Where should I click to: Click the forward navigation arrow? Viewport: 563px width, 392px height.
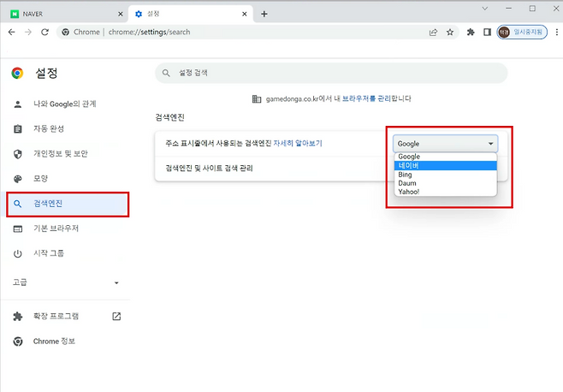28,32
